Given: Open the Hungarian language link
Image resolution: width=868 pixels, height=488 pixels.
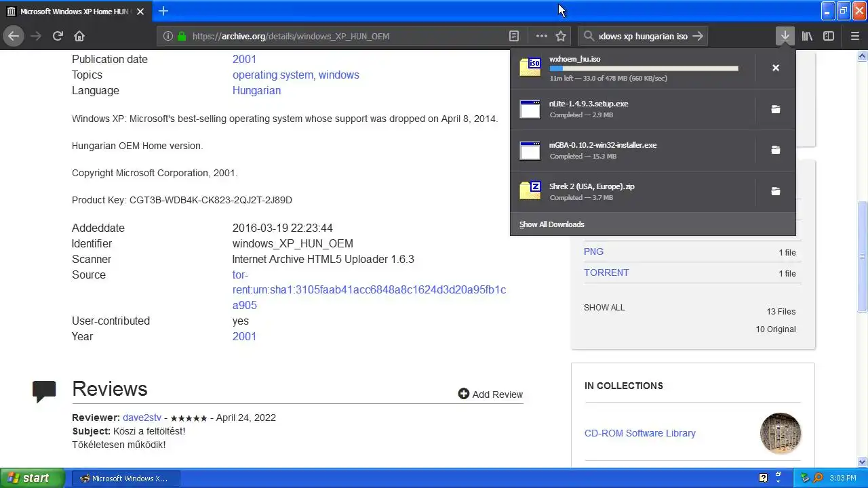Looking at the screenshot, I should point(256,90).
